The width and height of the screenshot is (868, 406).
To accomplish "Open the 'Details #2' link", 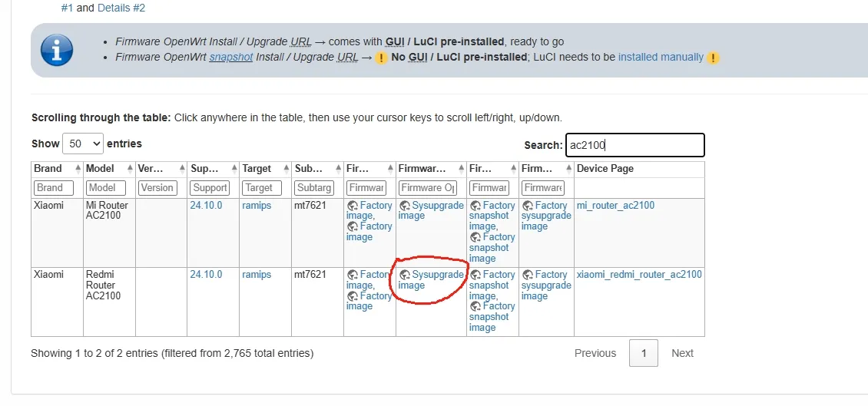I will click(121, 8).
